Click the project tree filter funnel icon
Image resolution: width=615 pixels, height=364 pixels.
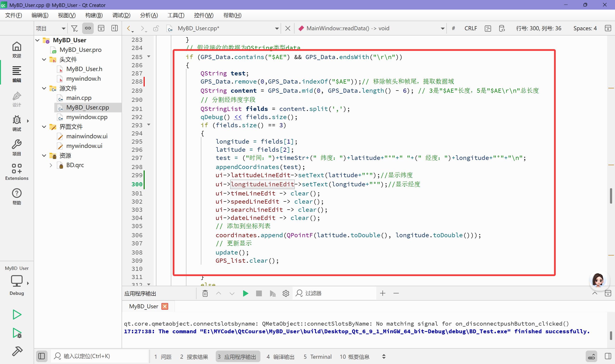pos(74,29)
